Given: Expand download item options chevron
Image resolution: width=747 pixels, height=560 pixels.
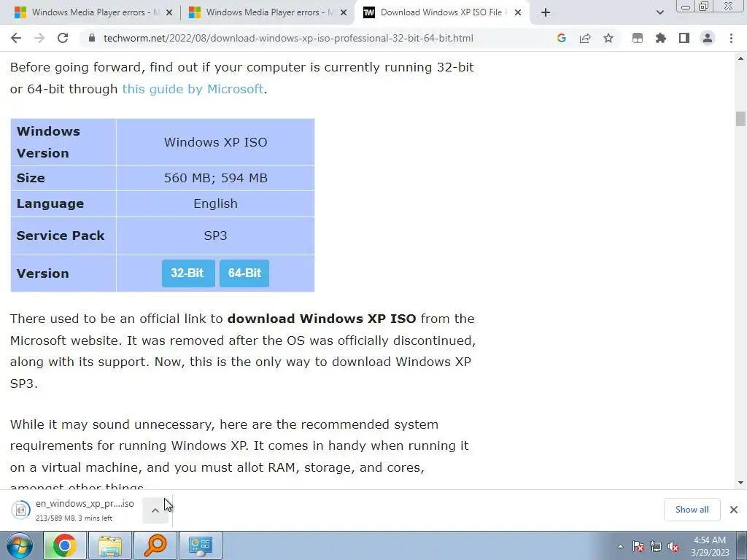Looking at the screenshot, I should (x=155, y=510).
